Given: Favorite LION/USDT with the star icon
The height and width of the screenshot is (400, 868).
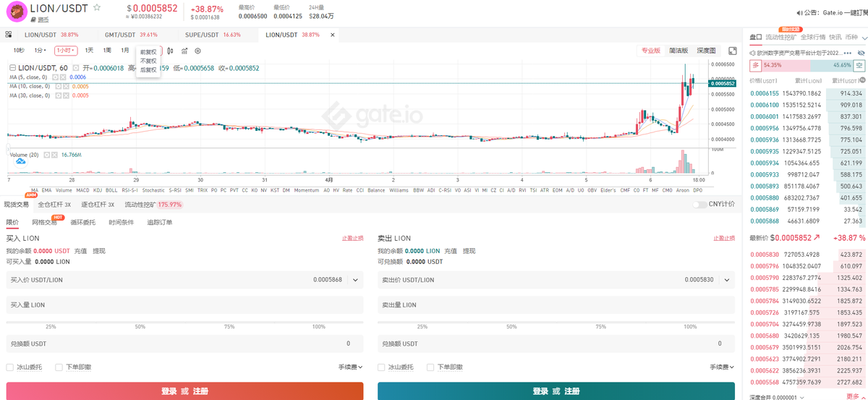Looking at the screenshot, I should click(96, 7).
